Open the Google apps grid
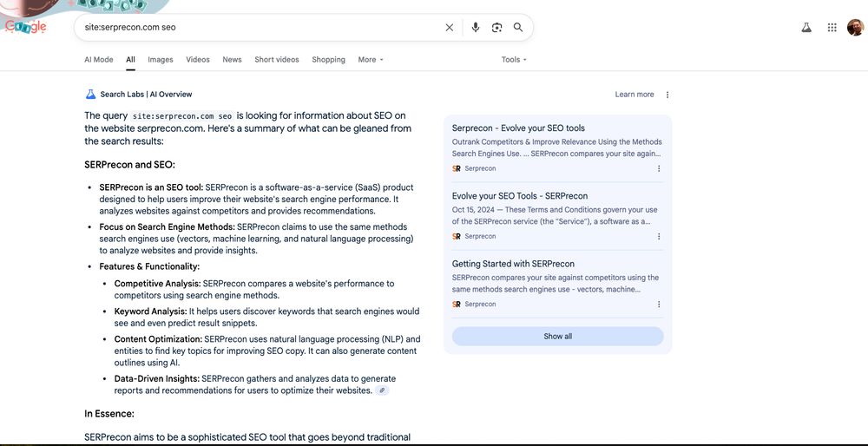 pos(832,28)
